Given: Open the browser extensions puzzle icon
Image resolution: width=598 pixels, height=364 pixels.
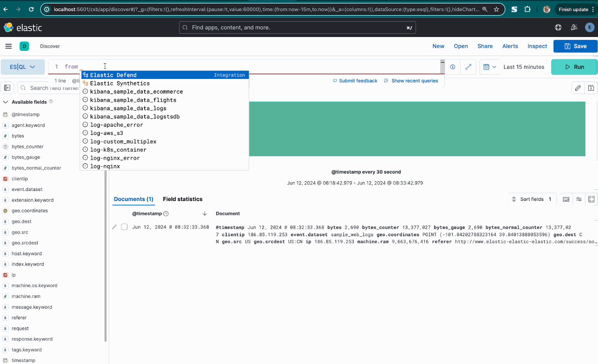Looking at the screenshot, I should pos(528,9).
